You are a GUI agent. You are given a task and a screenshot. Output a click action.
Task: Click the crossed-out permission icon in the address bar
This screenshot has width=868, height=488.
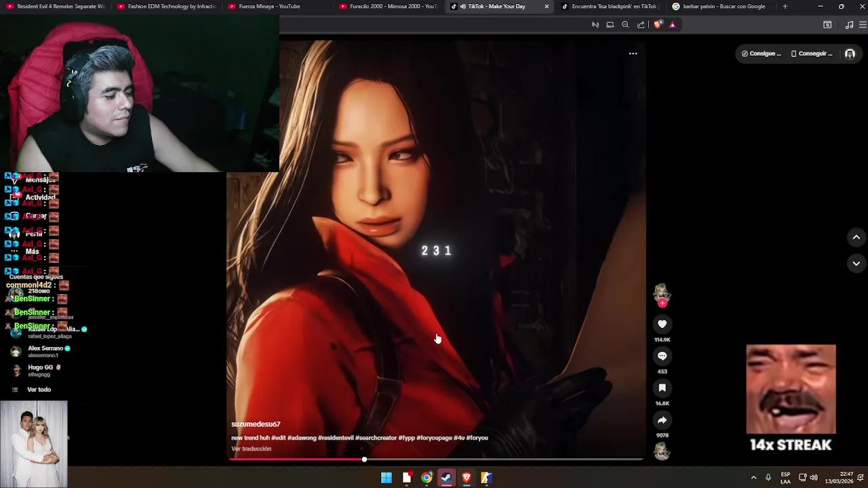click(x=595, y=24)
